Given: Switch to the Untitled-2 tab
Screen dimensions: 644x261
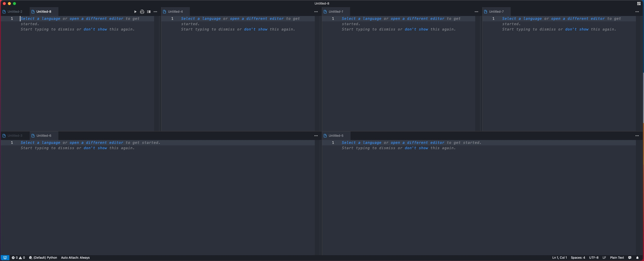Looking at the screenshot, I should (x=15, y=12).
